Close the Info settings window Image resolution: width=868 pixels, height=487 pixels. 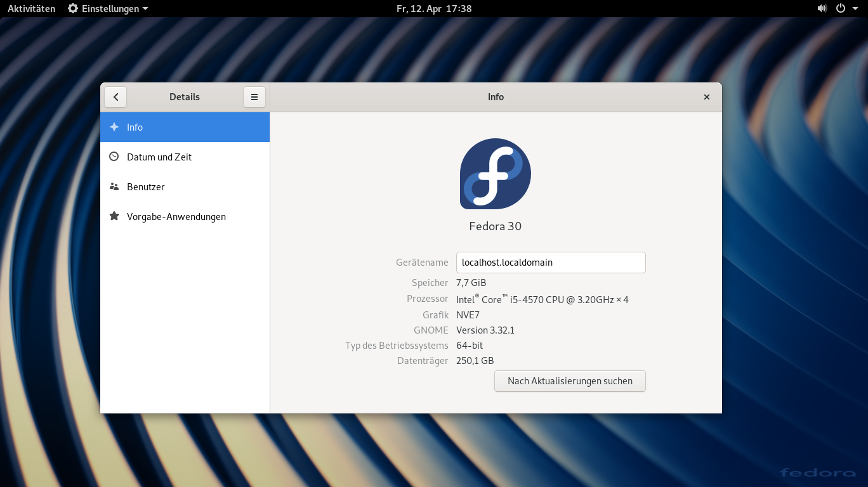point(707,97)
